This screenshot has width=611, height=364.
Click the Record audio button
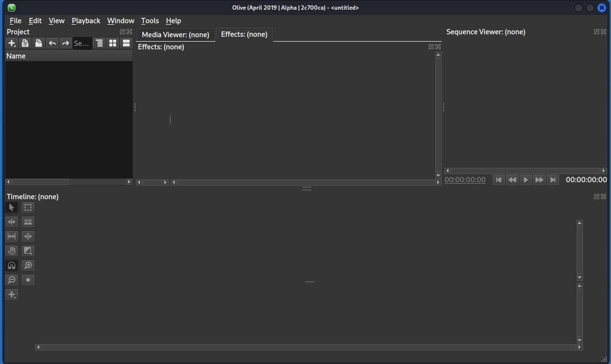pyautogui.click(x=28, y=280)
